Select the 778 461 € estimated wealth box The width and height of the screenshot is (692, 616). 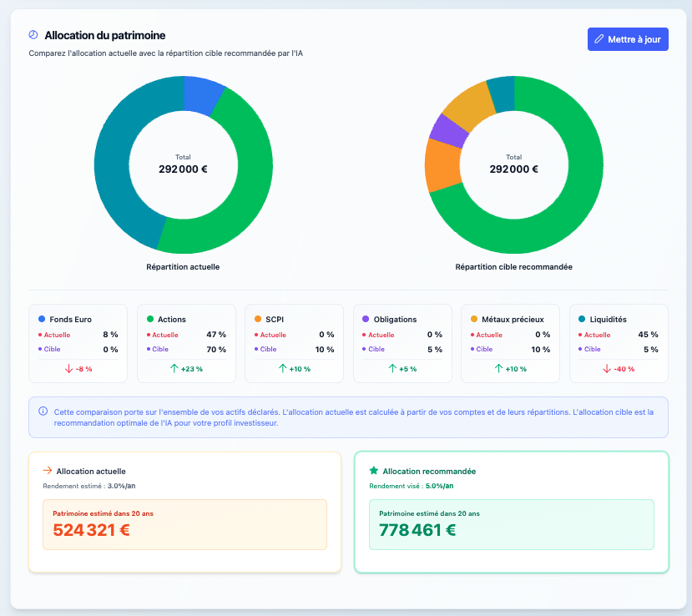(x=511, y=524)
